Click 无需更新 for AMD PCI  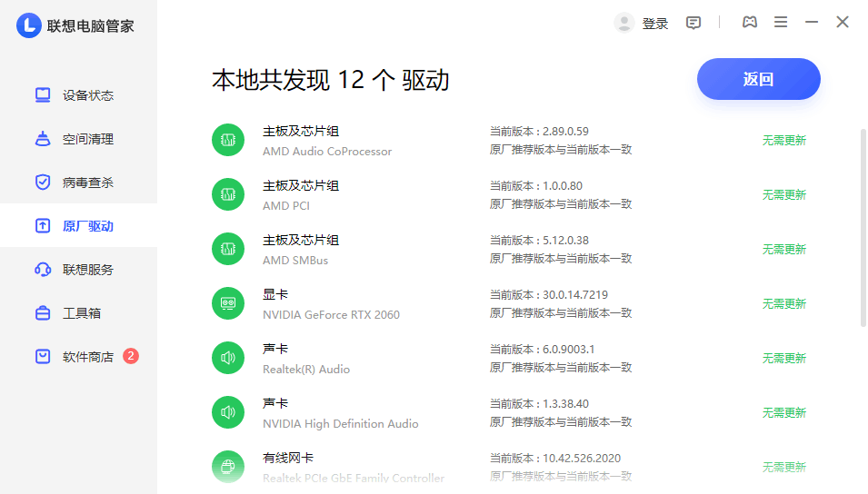pyautogui.click(x=783, y=194)
